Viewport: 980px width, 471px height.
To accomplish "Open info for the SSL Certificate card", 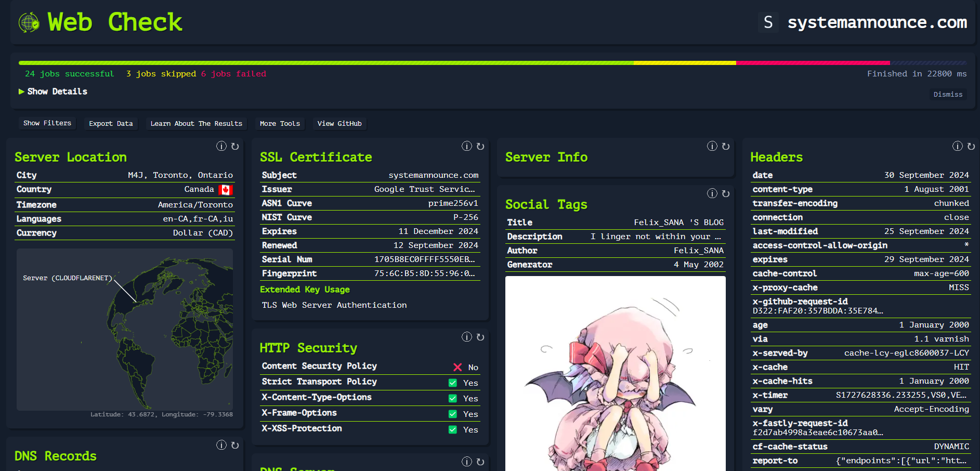I will pos(467,146).
